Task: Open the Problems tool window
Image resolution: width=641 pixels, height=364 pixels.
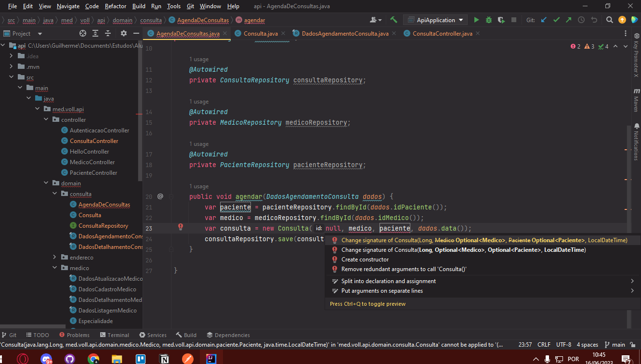Action: point(74,335)
